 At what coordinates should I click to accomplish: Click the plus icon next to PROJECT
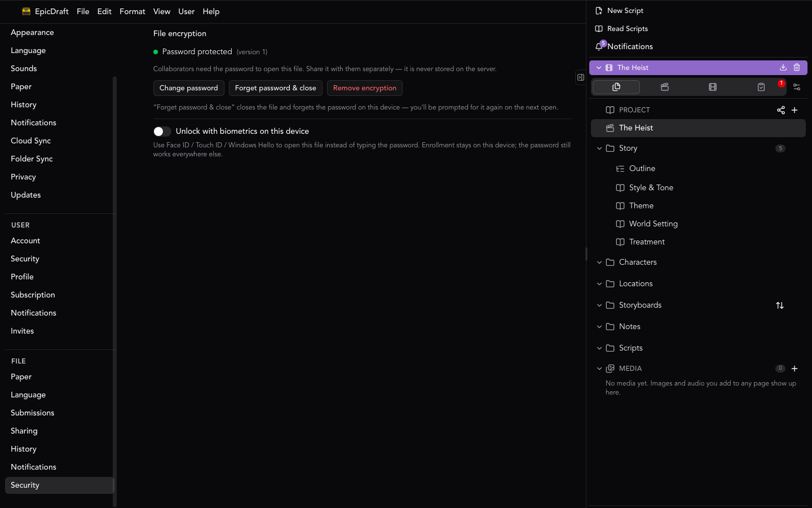pyautogui.click(x=795, y=110)
